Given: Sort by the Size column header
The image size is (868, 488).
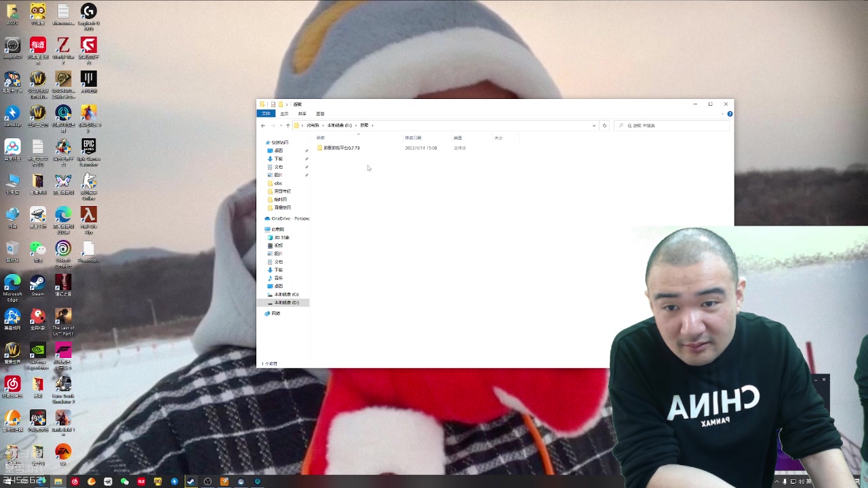Looking at the screenshot, I should pyautogui.click(x=506, y=138).
